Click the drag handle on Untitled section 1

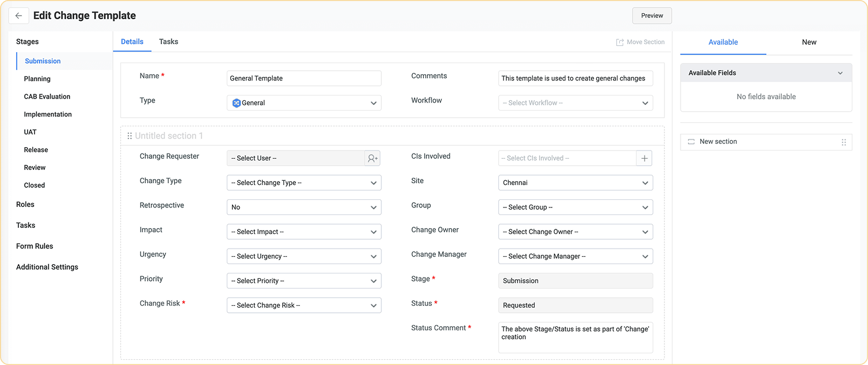pyautogui.click(x=130, y=136)
